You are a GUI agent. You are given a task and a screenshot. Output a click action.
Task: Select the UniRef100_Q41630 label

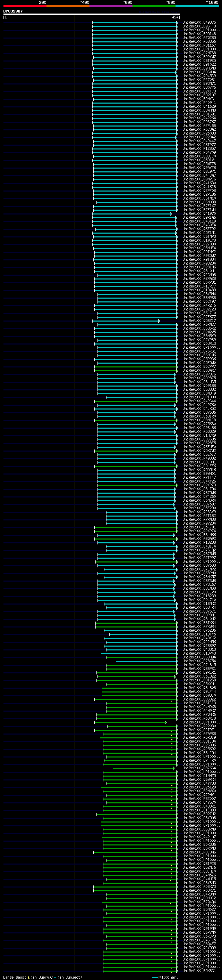[199, 183]
